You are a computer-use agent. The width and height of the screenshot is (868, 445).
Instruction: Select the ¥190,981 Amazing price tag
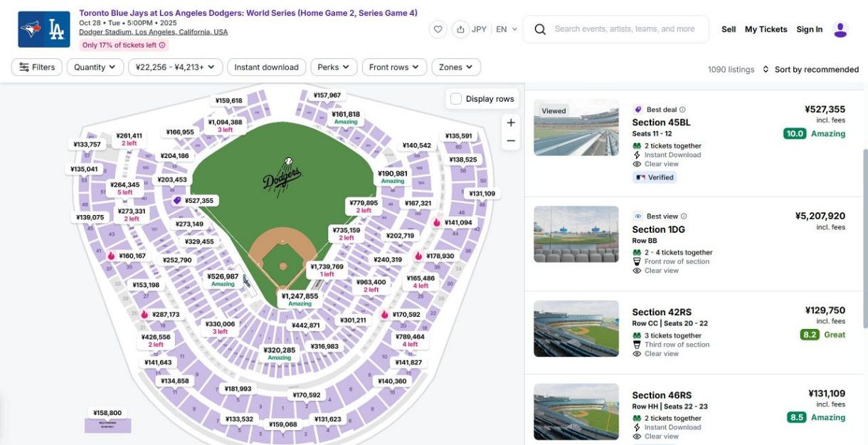click(393, 177)
